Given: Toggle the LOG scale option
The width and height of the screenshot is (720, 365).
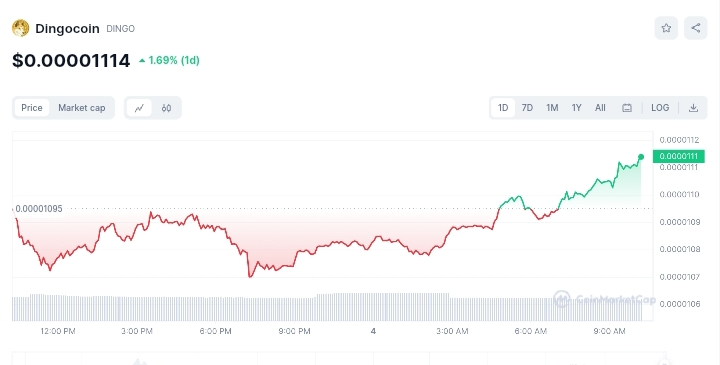Looking at the screenshot, I should click(660, 108).
